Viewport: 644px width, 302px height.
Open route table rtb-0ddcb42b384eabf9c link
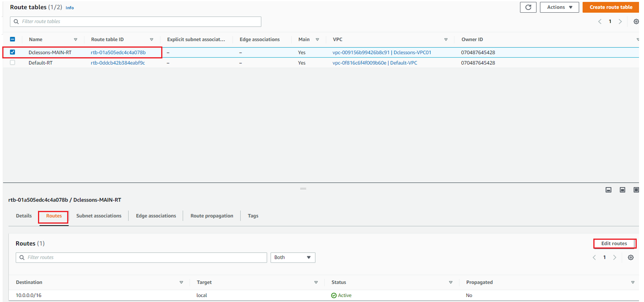click(118, 63)
